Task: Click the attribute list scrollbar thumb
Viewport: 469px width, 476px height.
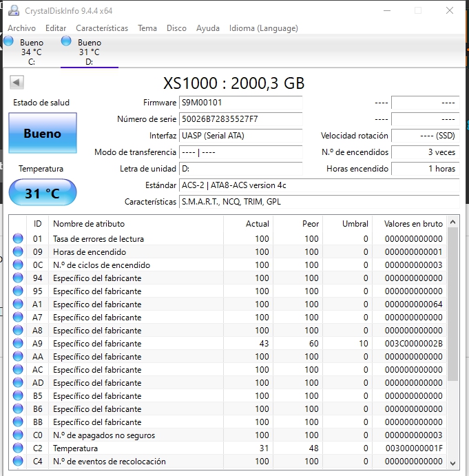Action: pos(453,304)
